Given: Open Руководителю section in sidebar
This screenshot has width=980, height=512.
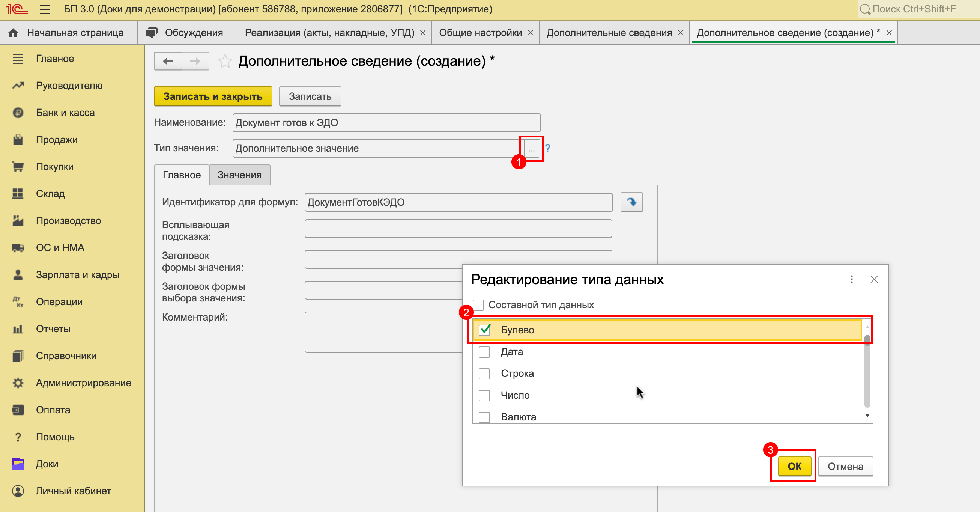Looking at the screenshot, I should tap(69, 86).
